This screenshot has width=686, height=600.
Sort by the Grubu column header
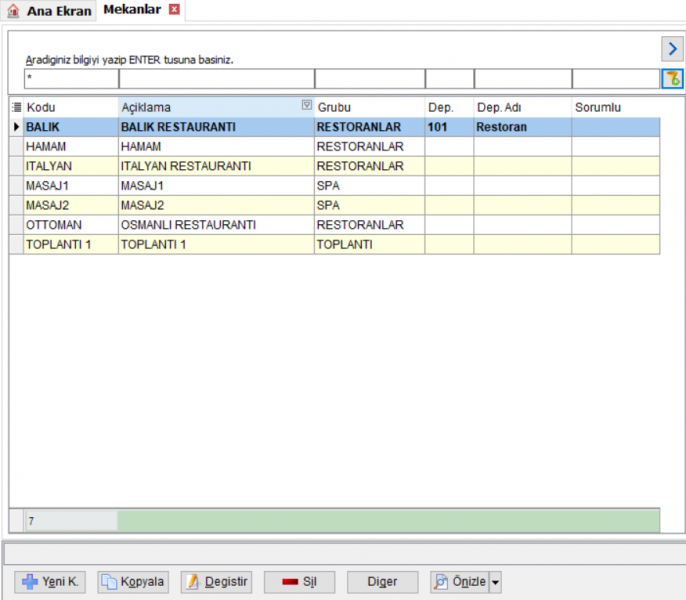369,107
